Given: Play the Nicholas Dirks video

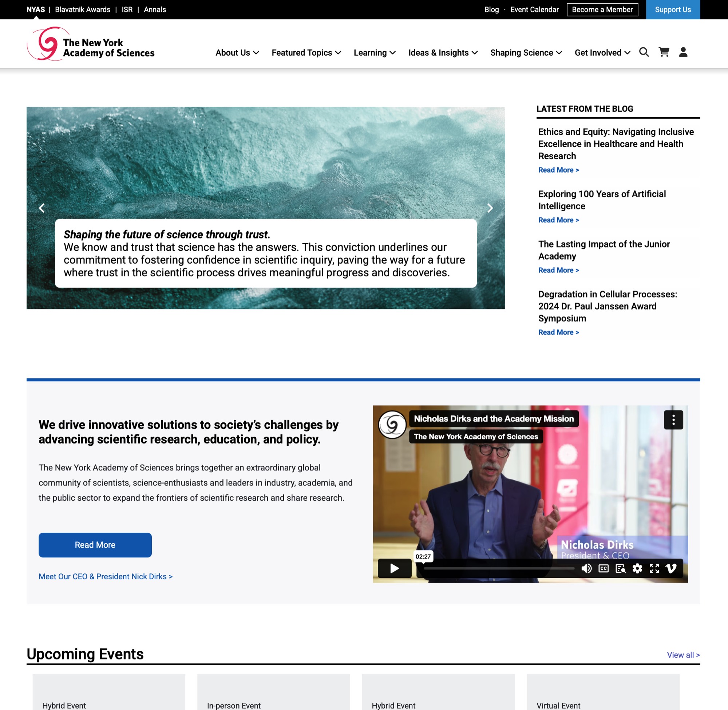Looking at the screenshot, I should tap(394, 568).
